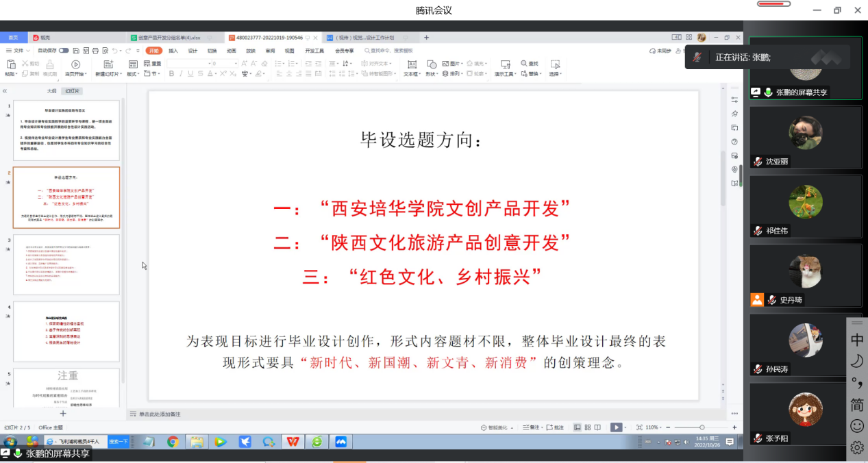The width and height of the screenshot is (868, 463).
Task: Click the 新建幻灯片 new slide icon
Action: point(106,64)
